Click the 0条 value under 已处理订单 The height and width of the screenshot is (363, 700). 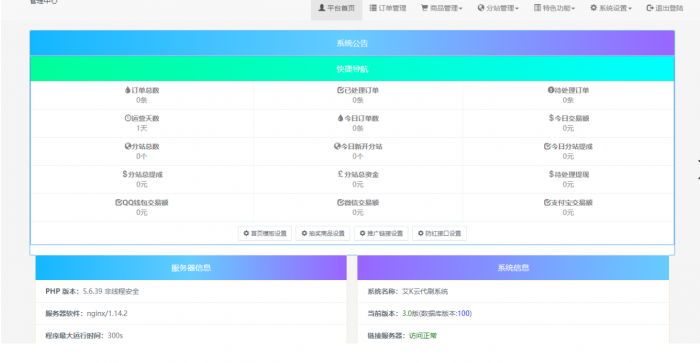(x=358, y=100)
